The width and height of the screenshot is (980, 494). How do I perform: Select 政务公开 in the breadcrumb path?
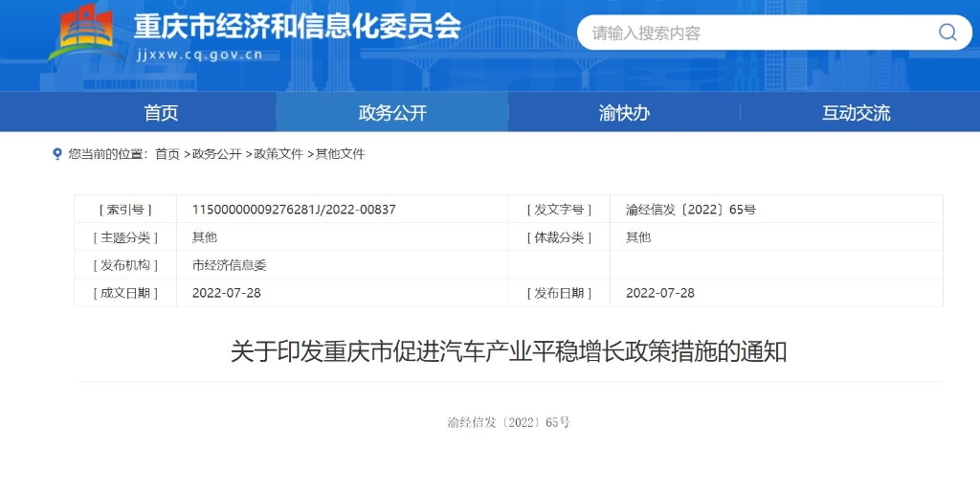point(216,154)
